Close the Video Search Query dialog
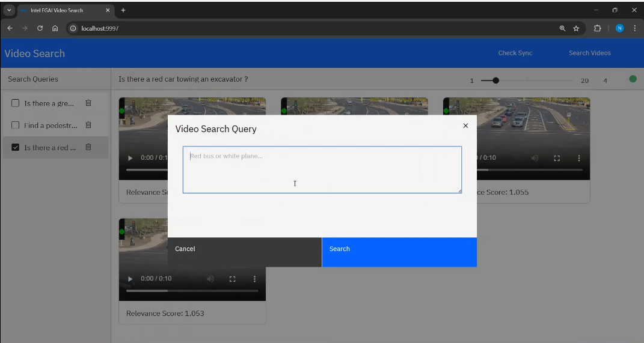 465,126
